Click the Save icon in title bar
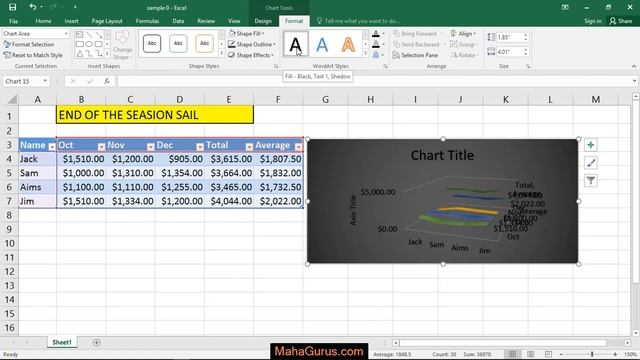Viewport: 640px width, 360px height. 13,7
